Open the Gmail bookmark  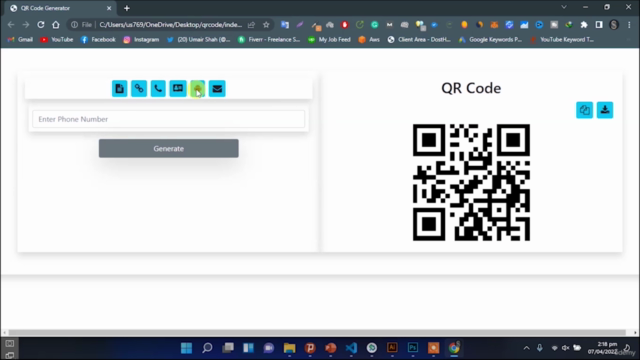(20, 40)
